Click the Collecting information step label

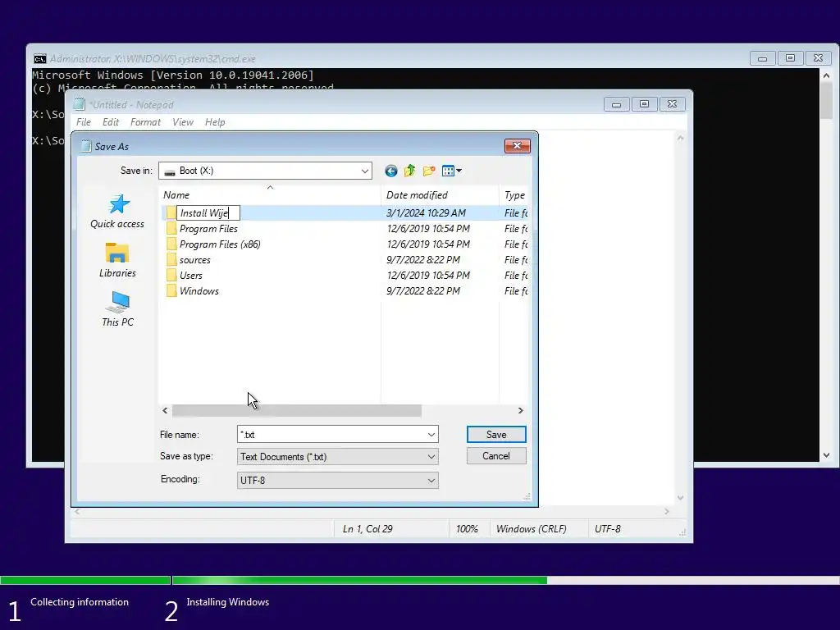pyautogui.click(x=80, y=602)
